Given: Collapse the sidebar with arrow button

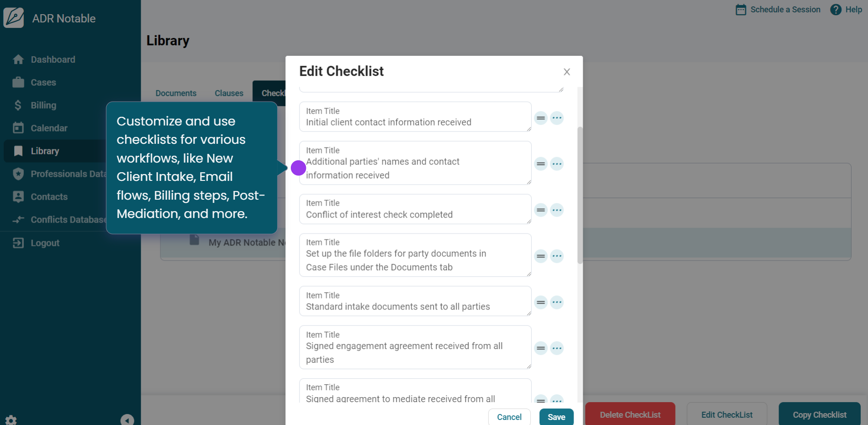Looking at the screenshot, I should coord(127,420).
